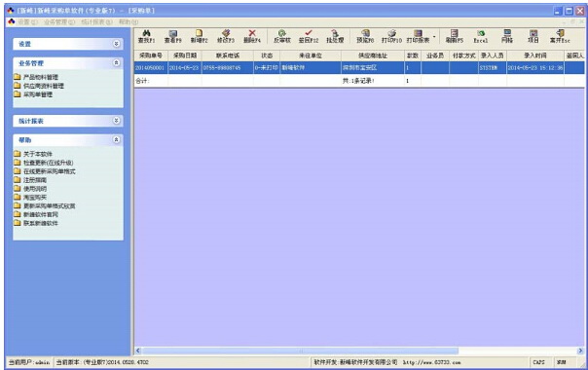Click the 删除F4 red X icon

pos(252,36)
